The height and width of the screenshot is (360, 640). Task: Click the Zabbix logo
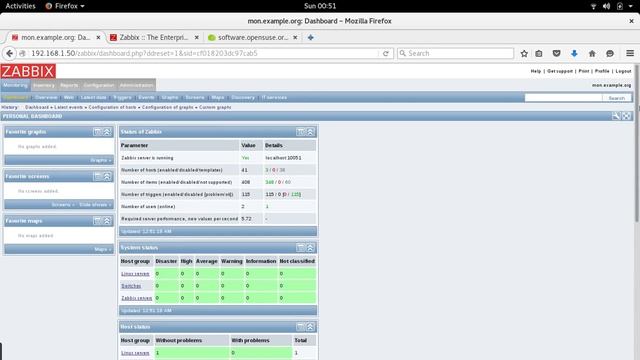(28, 71)
